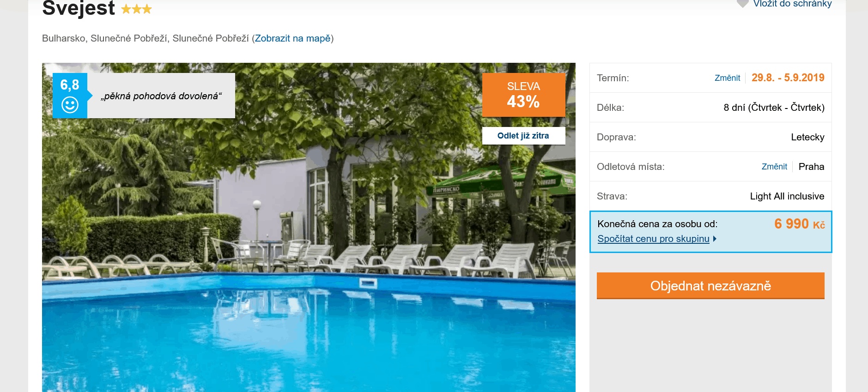Click the date range 29.8. - 5.9.2019

point(788,78)
